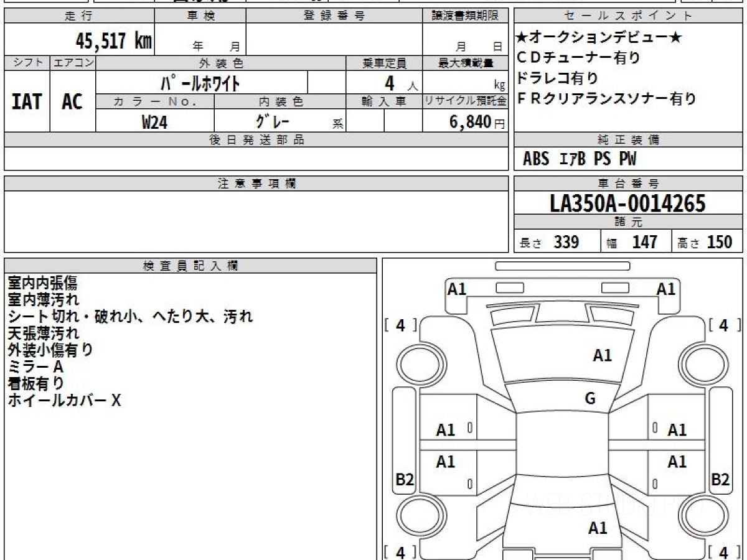The width and height of the screenshot is (747, 560).
Task: Click the B2 mark on diagram's left side
Action: 405,480
